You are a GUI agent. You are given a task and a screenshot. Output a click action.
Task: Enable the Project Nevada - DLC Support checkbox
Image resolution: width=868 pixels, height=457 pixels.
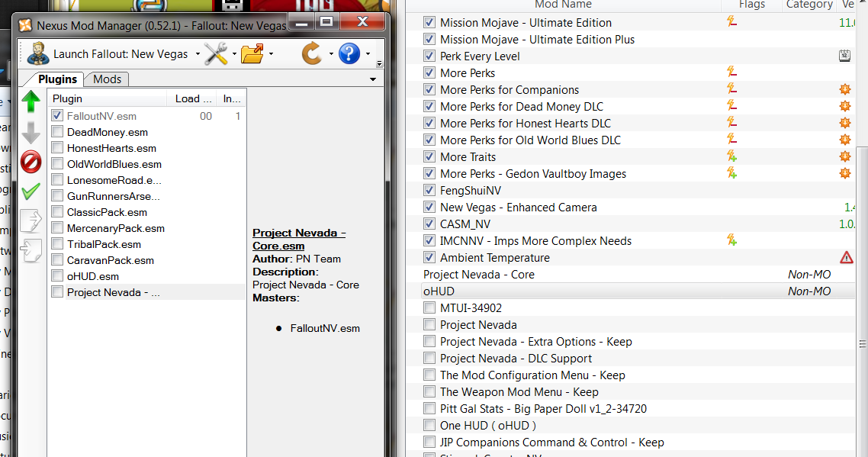429,358
